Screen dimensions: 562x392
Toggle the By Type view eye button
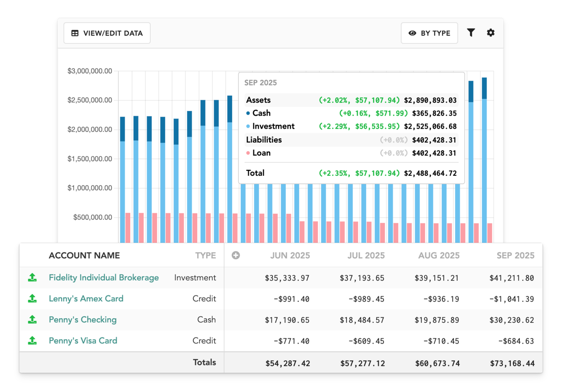(x=429, y=33)
